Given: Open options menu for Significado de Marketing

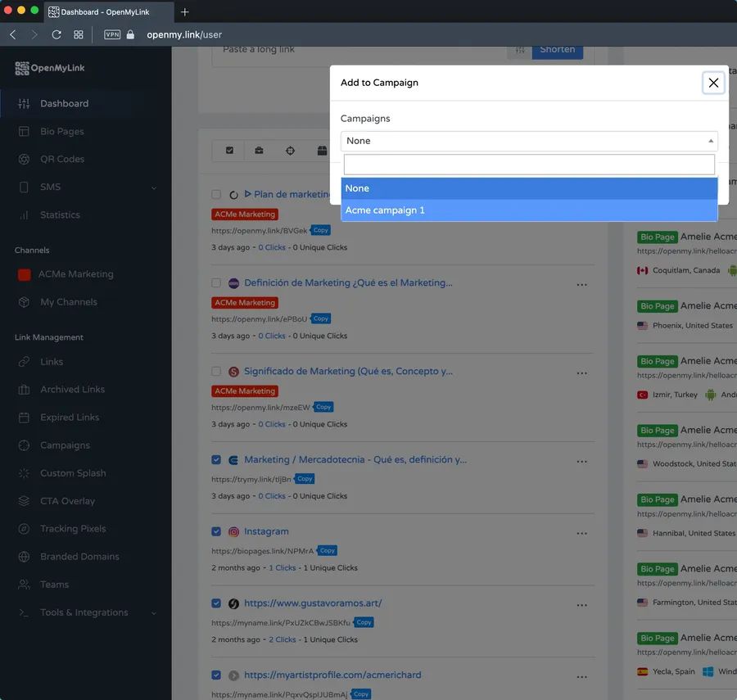Looking at the screenshot, I should [582, 373].
